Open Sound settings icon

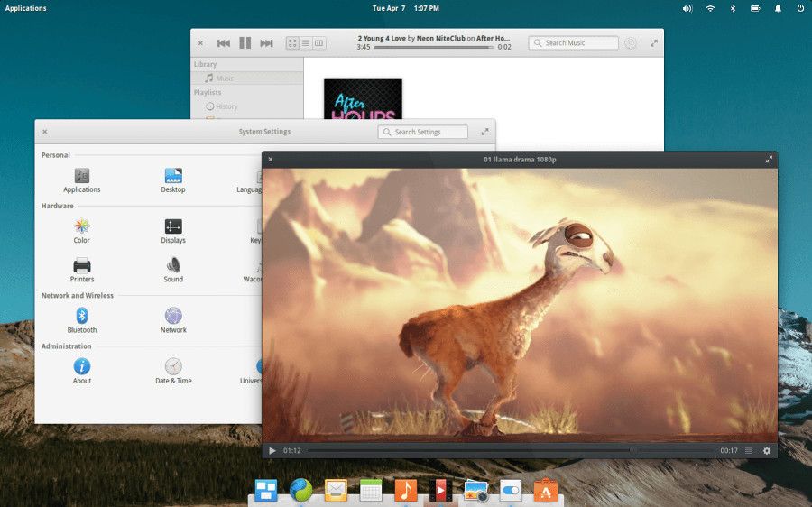coord(173,265)
